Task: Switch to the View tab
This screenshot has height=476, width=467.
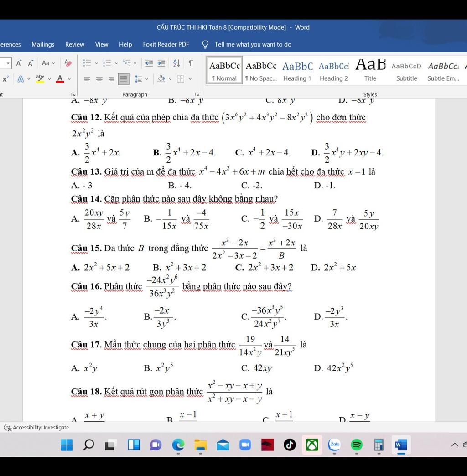Action: (x=101, y=44)
